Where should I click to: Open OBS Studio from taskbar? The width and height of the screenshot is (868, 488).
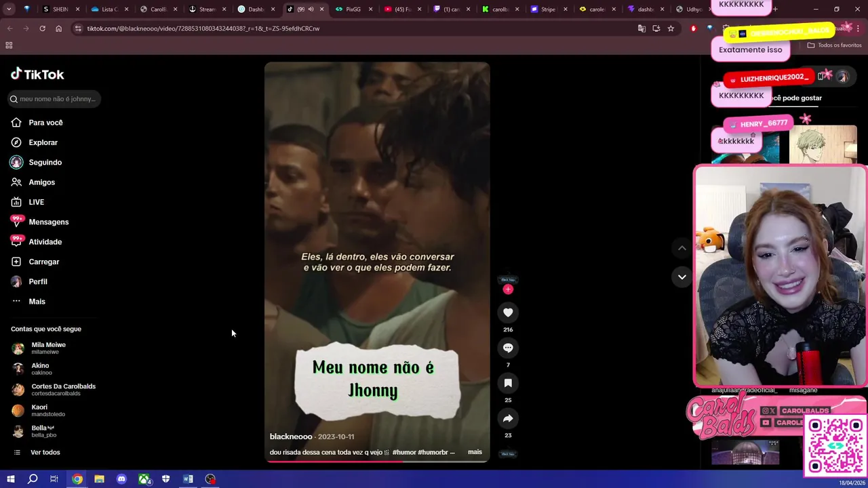pos(210,479)
